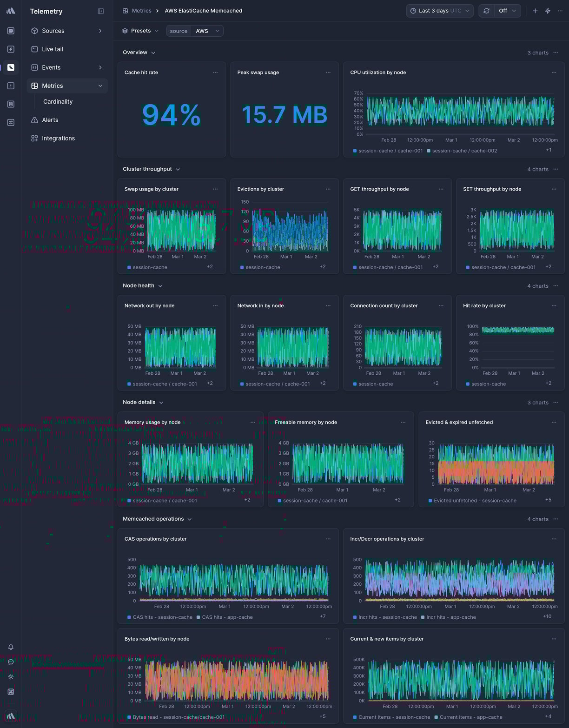Open the dashboard overflow ellipsis menu
This screenshot has width=569, height=728.
click(x=560, y=10)
